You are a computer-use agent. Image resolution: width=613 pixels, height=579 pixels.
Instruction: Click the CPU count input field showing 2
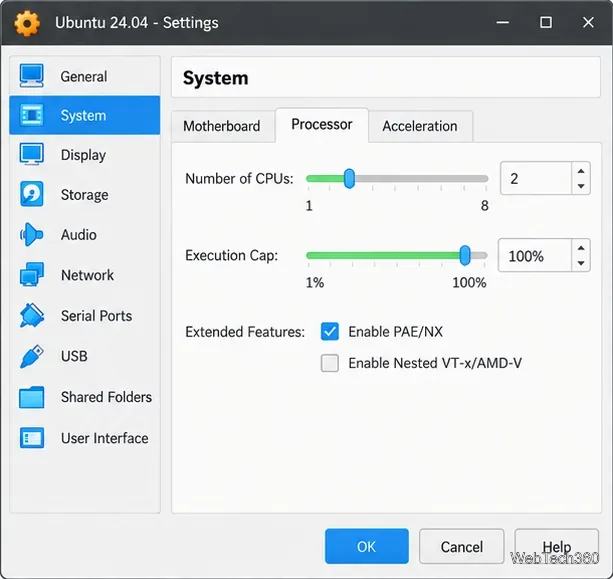point(536,178)
